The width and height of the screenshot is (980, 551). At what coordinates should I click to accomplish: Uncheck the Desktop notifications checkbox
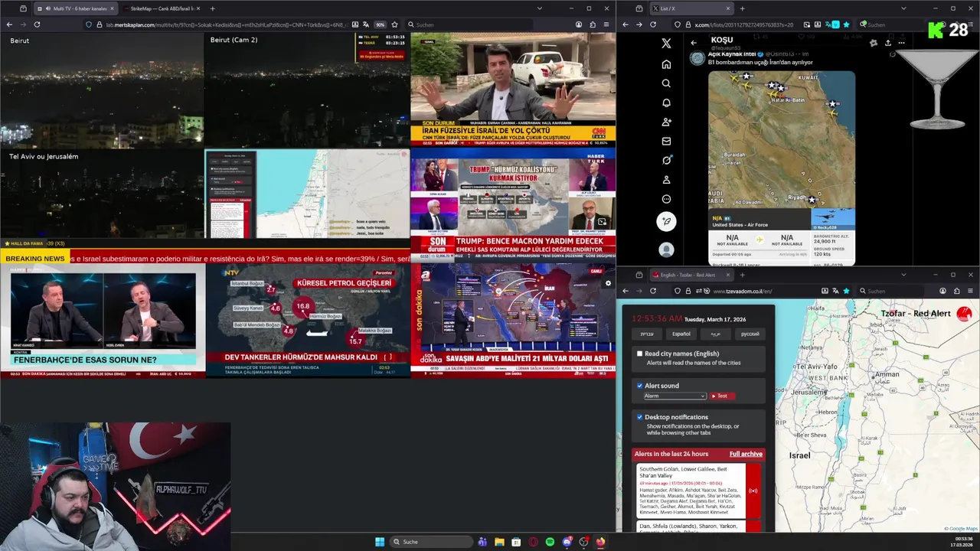point(639,417)
